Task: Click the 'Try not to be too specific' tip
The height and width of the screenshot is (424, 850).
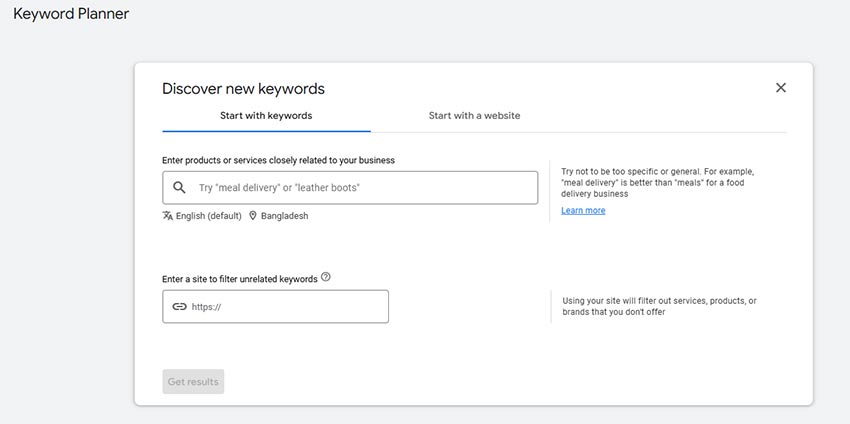Action: pos(658,183)
